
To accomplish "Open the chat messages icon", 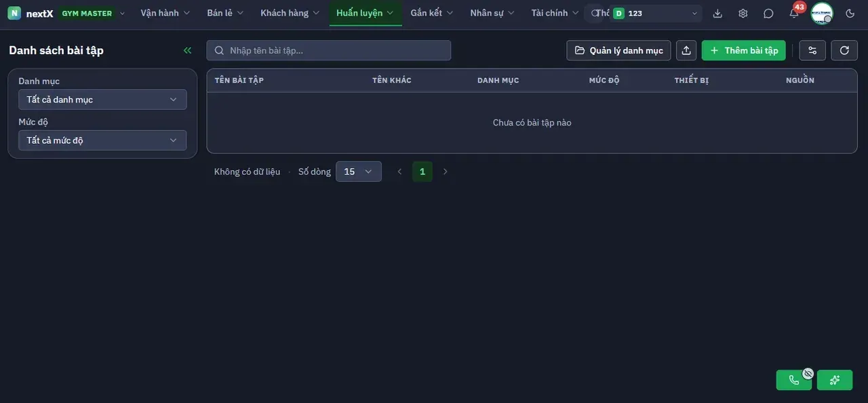I will 768,14.
